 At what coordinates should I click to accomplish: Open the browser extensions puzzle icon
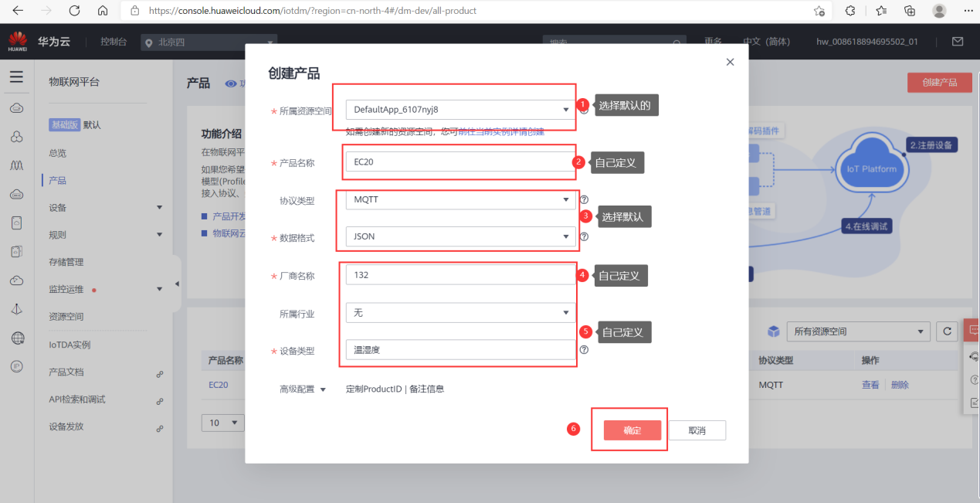coord(850,11)
